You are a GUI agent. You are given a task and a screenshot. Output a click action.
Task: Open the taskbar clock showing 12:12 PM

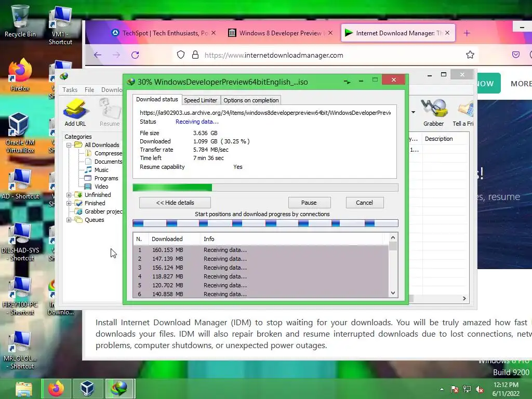[506, 389]
